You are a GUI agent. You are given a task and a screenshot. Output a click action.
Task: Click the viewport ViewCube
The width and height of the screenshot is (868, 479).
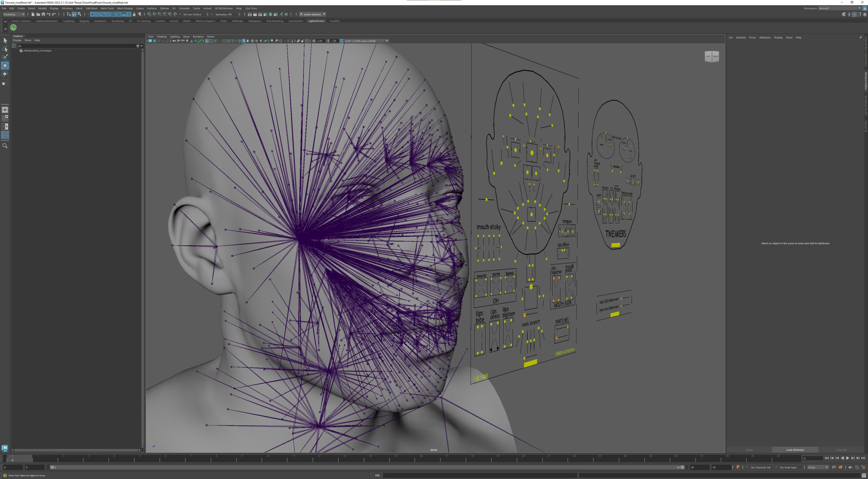(712, 57)
